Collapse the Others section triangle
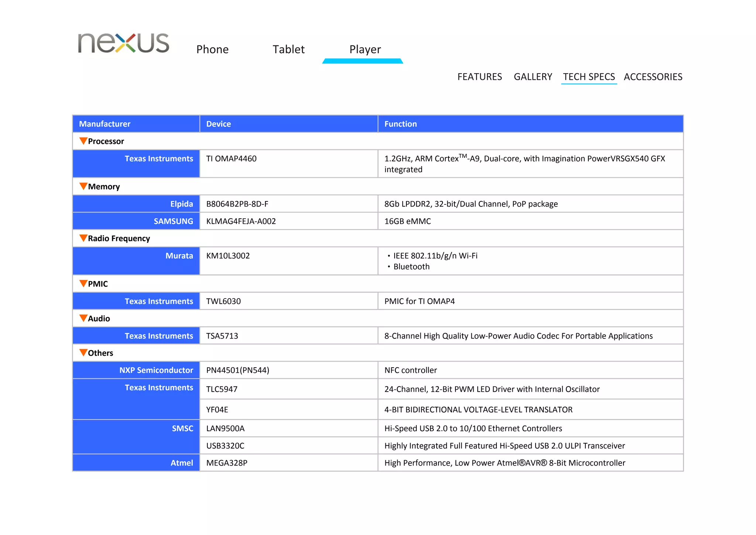The height and width of the screenshot is (535, 756). click(x=83, y=352)
